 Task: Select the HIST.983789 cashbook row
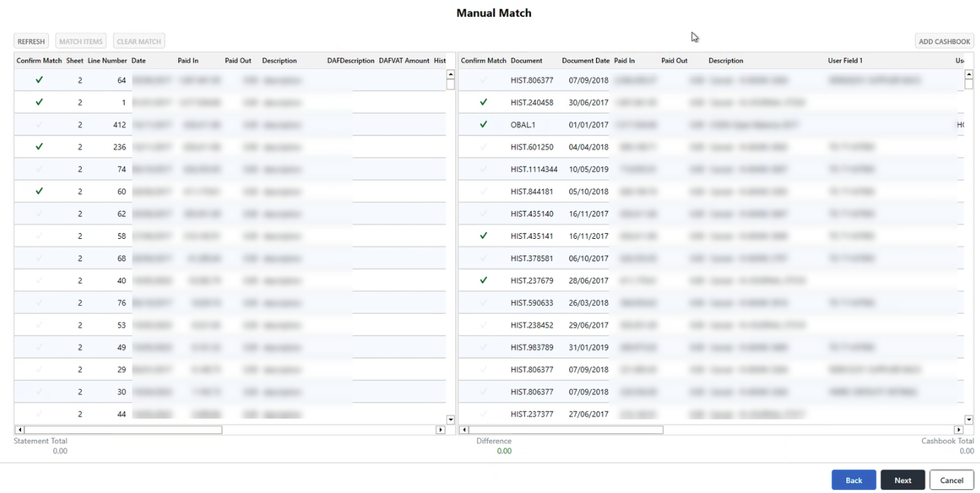(532, 347)
